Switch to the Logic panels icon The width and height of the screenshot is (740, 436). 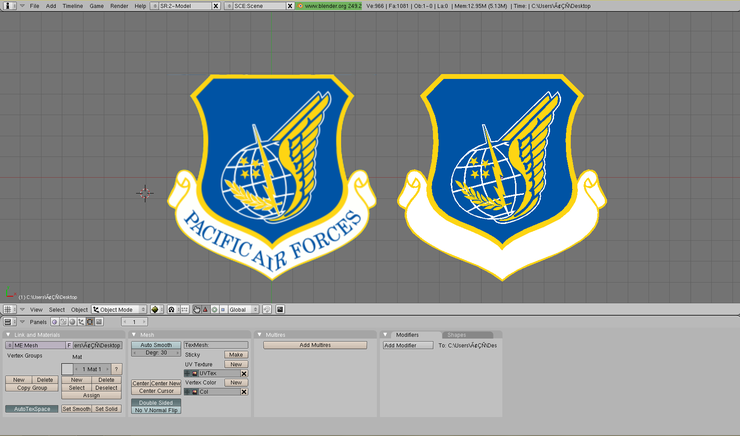pos(55,322)
